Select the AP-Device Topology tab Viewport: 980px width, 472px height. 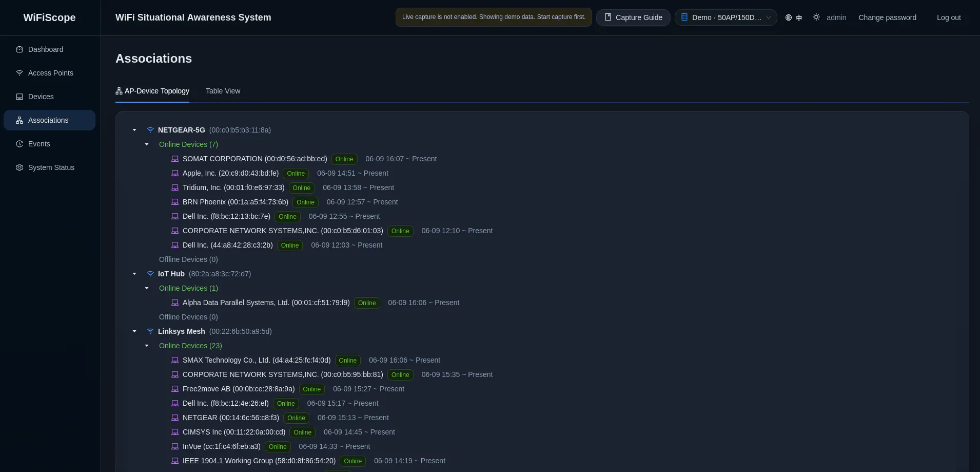[152, 91]
